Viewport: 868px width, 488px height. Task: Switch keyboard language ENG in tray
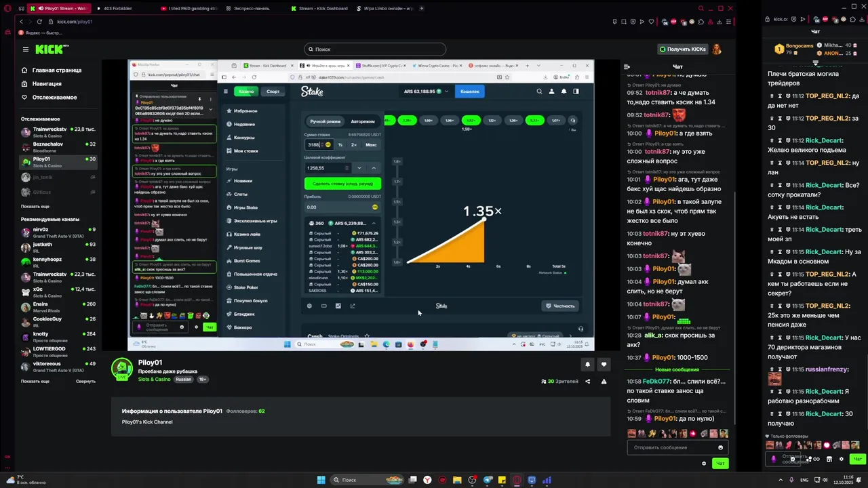coord(804,480)
